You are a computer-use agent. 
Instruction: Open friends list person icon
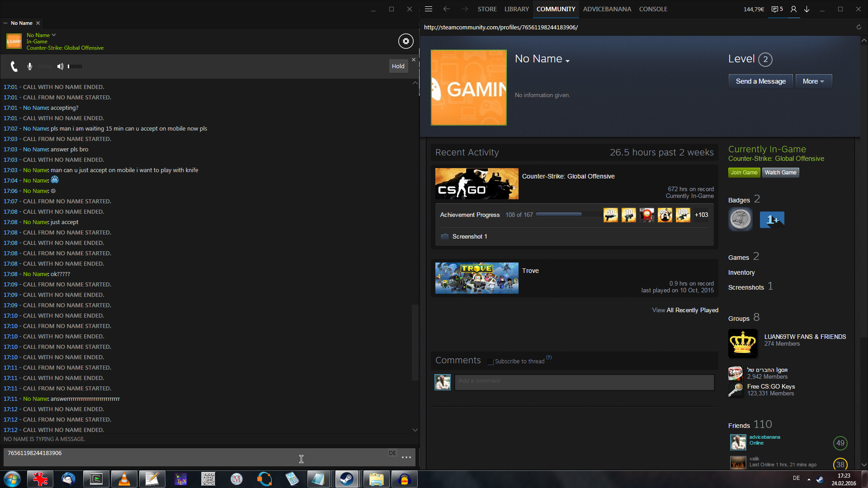coord(793,9)
